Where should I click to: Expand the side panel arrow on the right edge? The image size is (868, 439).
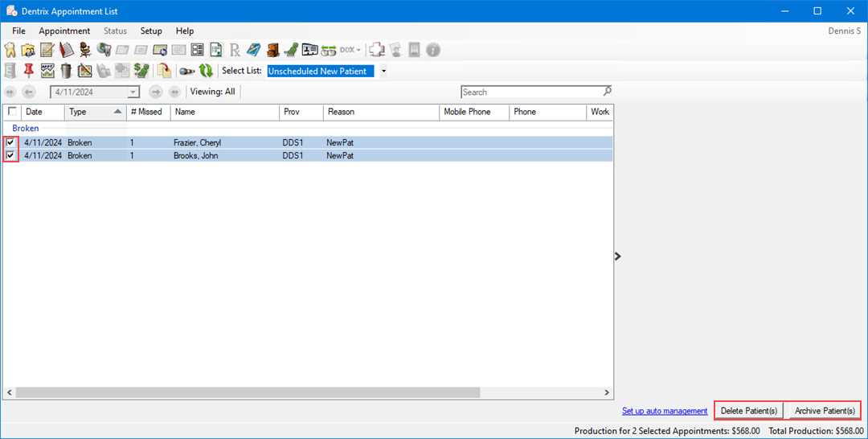pos(617,256)
